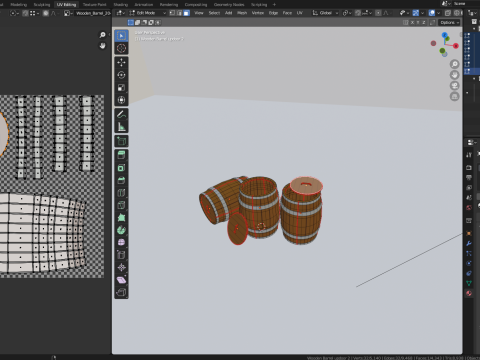Select the Extrude Region tool
The height and width of the screenshot is (360, 480).
(121, 155)
